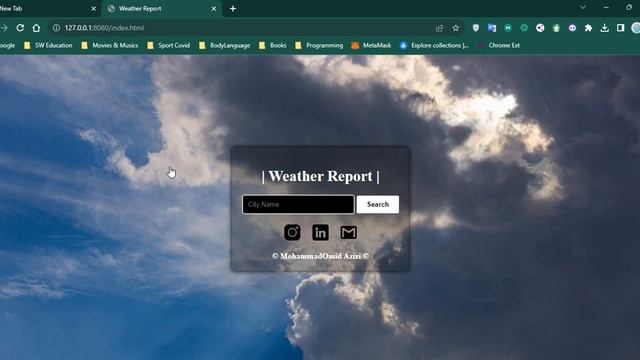Go to browser home page icon

(36, 28)
